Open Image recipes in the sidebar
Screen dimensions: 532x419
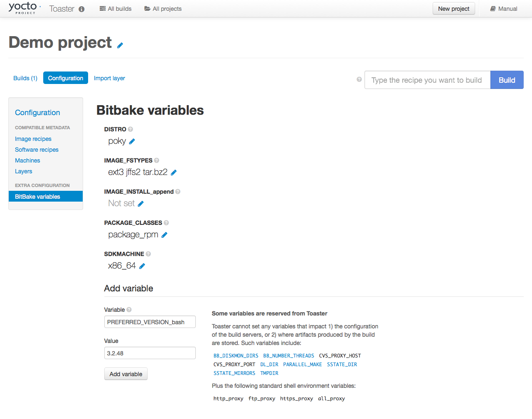click(33, 139)
